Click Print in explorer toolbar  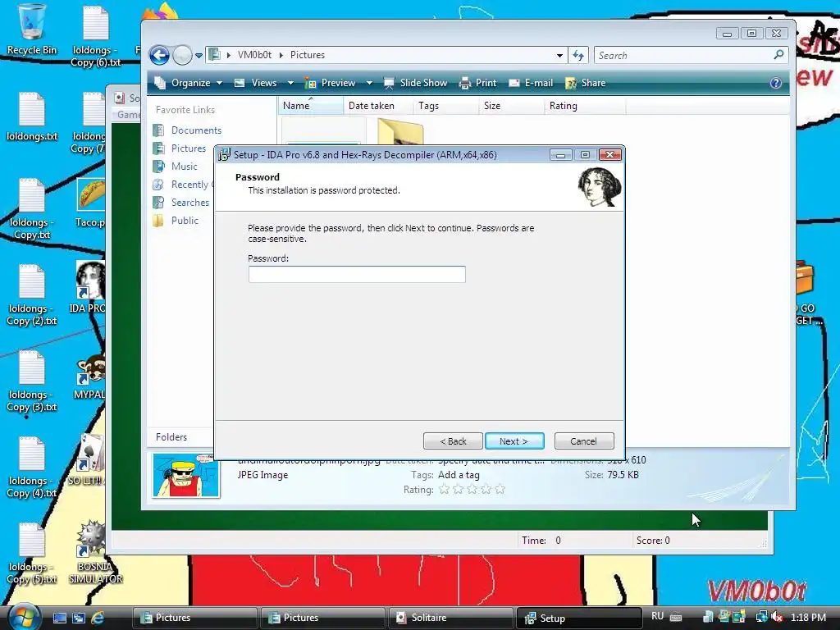[x=478, y=83]
